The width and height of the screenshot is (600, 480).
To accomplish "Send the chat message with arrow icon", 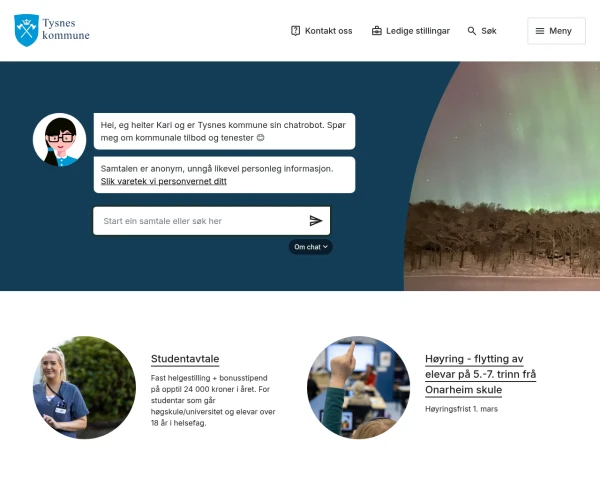I will click(x=316, y=220).
